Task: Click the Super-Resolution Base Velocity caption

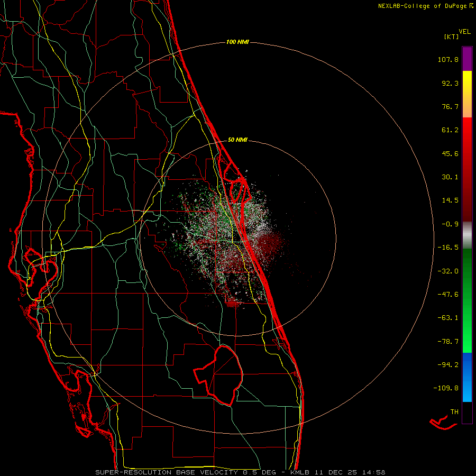Action: (240, 472)
